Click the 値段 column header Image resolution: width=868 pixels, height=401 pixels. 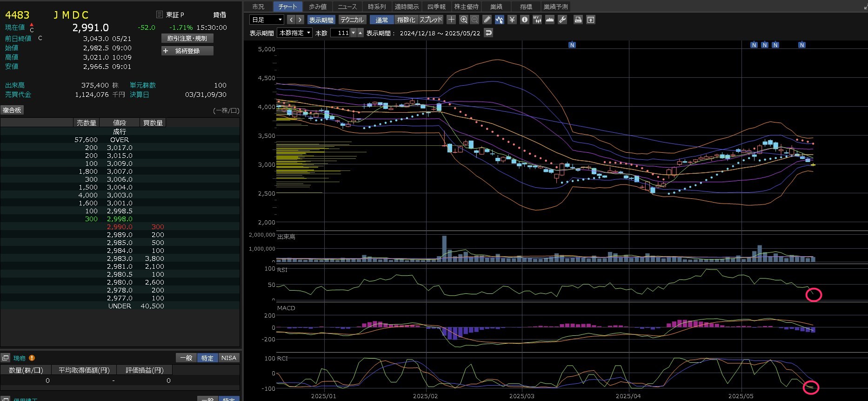click(x=120, y=122)
